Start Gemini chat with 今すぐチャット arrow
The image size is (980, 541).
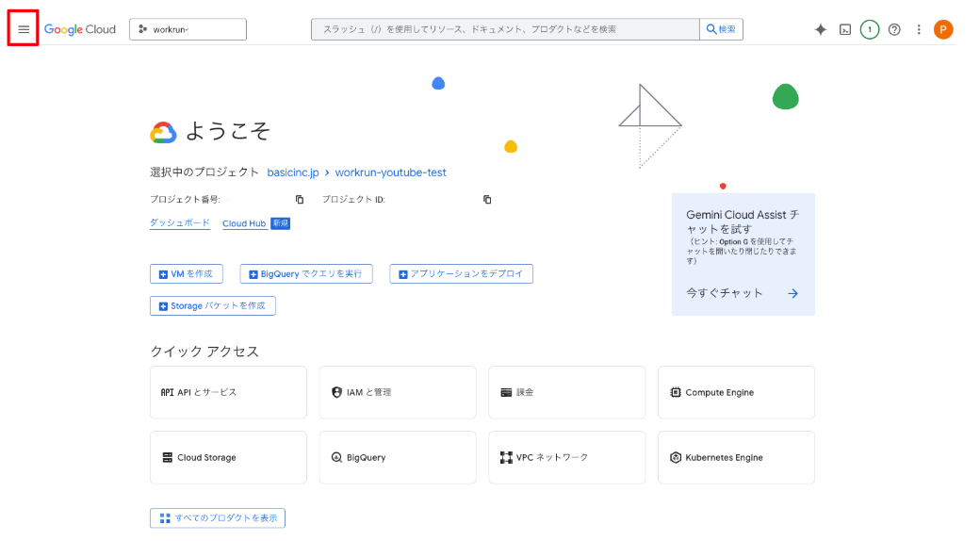pyautogui.click(x=792, y=293)
